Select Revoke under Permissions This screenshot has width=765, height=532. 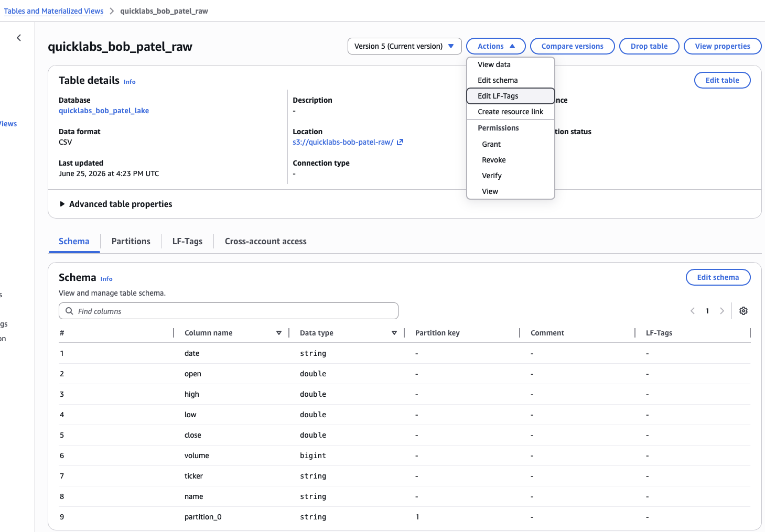click(x=510, y=160)
